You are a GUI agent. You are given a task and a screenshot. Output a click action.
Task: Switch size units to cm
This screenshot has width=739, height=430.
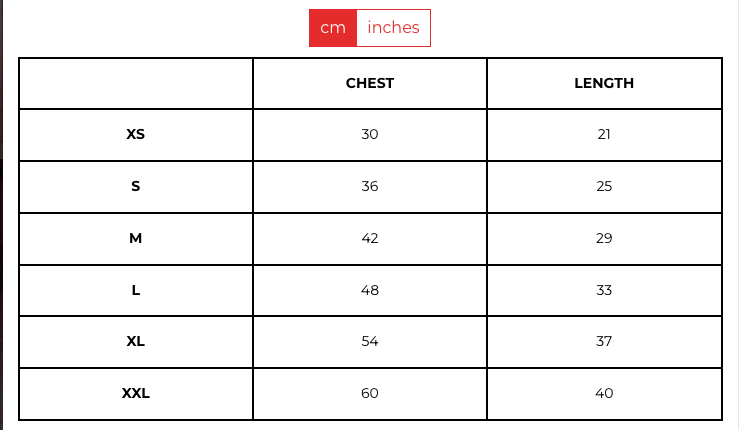(x=333, y=28)
